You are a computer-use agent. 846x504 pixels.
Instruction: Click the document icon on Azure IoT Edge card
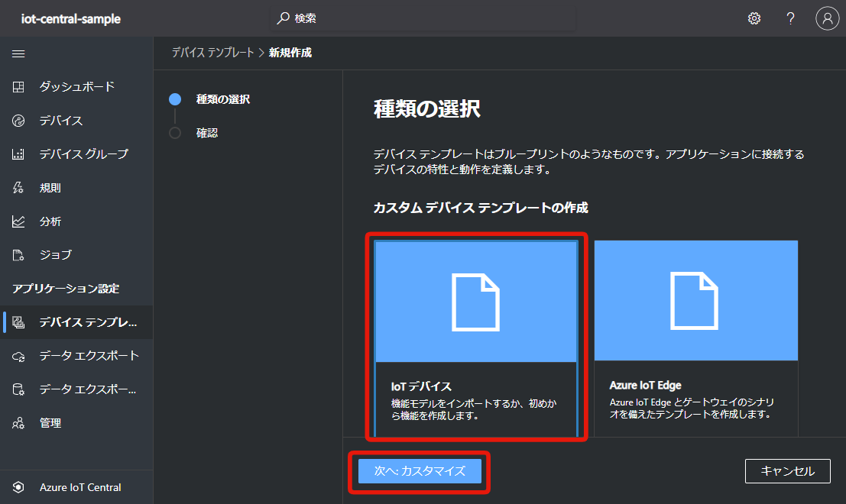click(x=695, y=301)
